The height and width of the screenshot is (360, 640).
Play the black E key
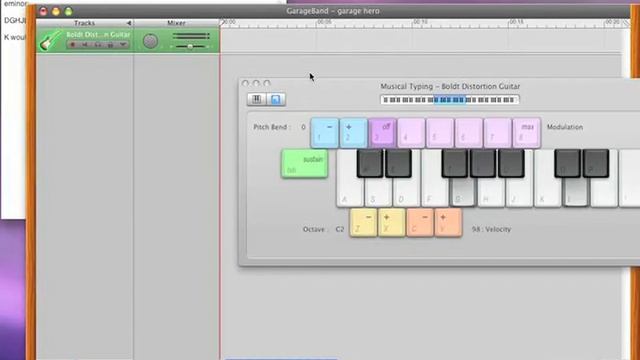[398, 163]
